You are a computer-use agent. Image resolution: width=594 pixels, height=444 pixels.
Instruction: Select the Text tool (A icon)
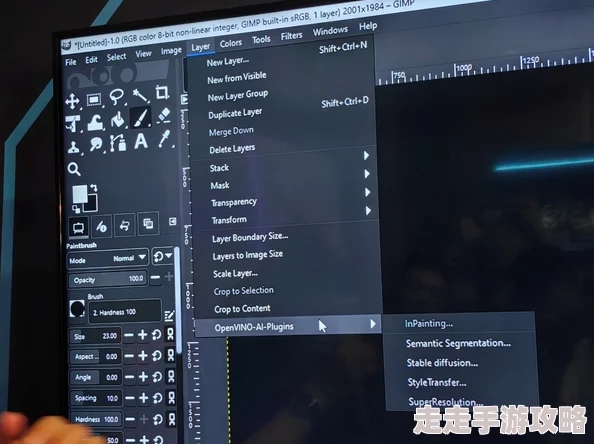[x=141, y=141]
